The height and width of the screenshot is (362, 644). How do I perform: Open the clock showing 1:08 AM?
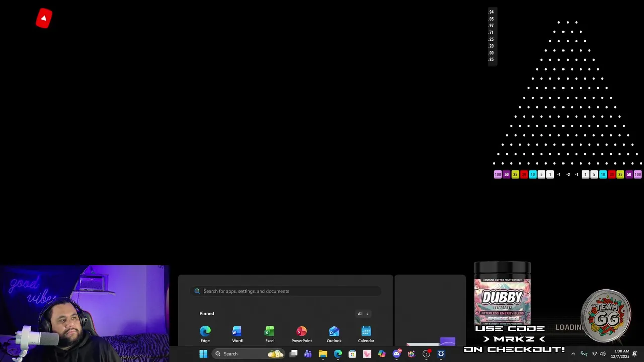[x=621, y=354]
